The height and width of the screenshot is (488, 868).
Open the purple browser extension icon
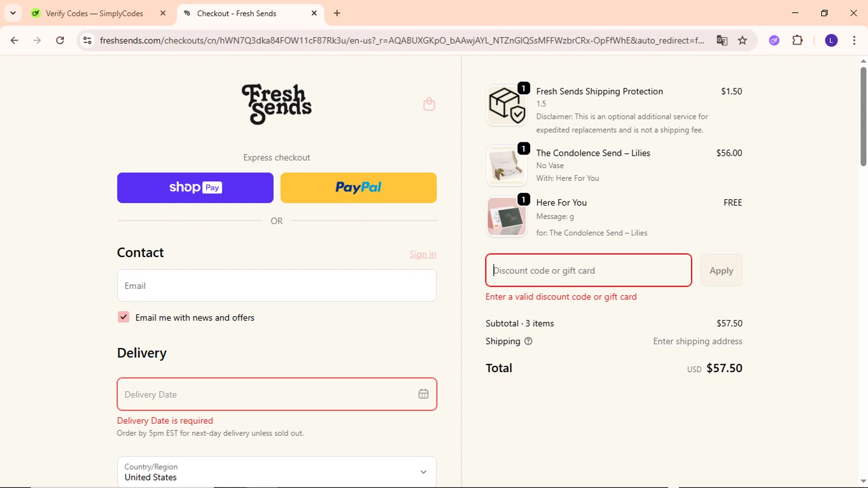point(774,41)
